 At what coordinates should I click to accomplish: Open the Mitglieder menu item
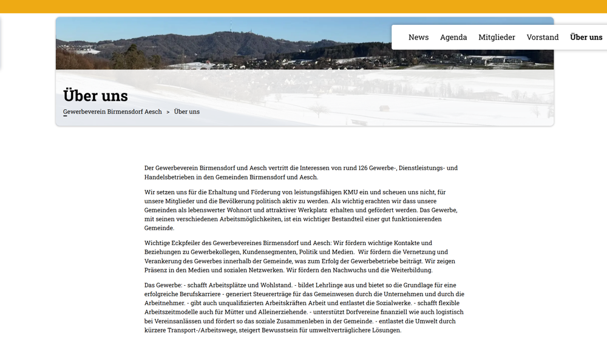point(497,37)
